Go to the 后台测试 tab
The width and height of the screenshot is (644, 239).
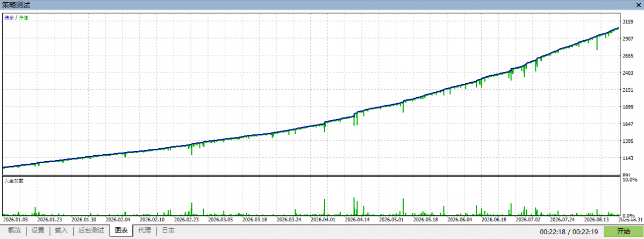(91, 231)
